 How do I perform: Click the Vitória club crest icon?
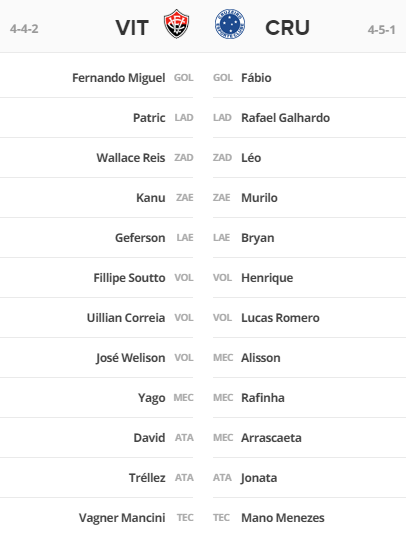coord(176,24)
